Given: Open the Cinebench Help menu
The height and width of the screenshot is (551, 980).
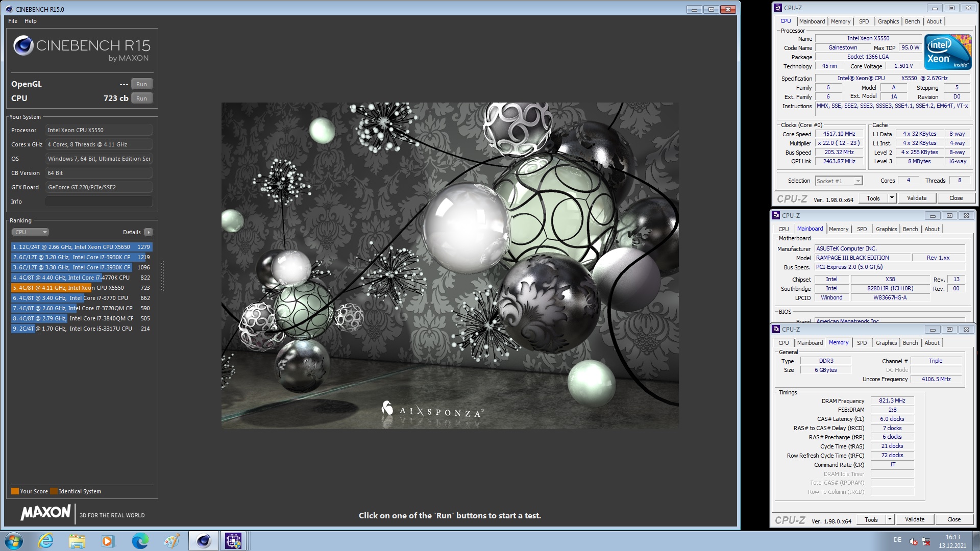Looking at the screenshot, I should click(x=31, y=21).
